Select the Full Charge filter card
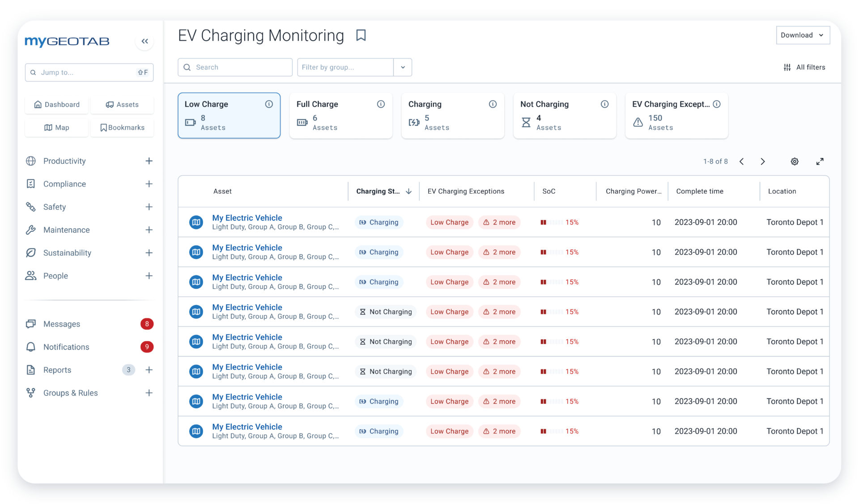Image resolution: width=859 pixels, height=504 pixels. tap(340, 116)
